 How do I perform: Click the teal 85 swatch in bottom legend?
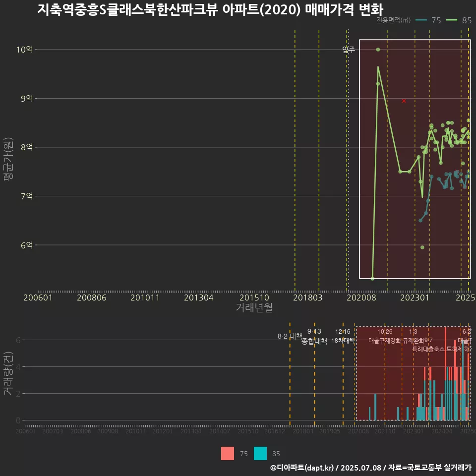click(x=260, y=453)
